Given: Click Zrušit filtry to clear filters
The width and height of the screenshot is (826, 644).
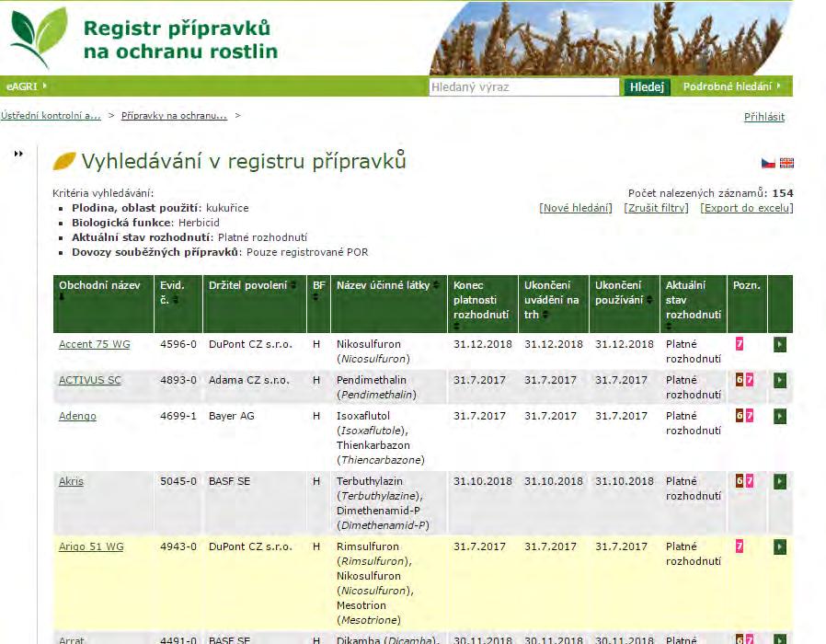Looking at the screenshot, I should [x=657, y=208].
